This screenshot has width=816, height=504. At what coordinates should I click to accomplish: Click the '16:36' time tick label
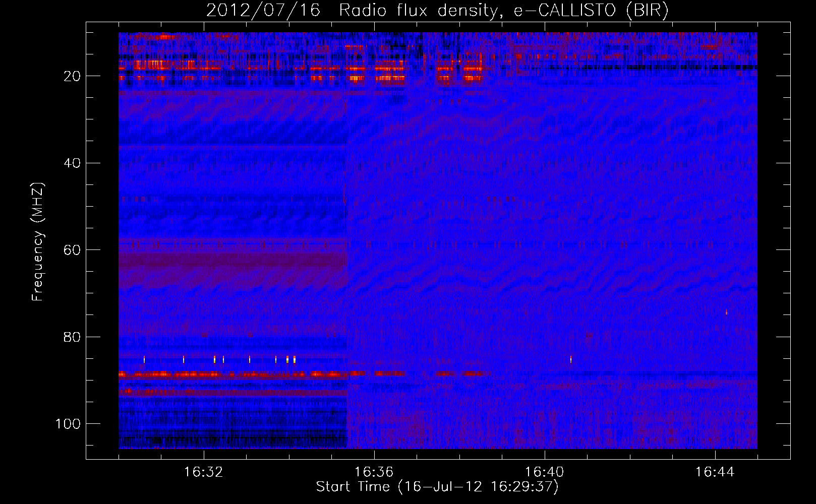click(374, 472)
